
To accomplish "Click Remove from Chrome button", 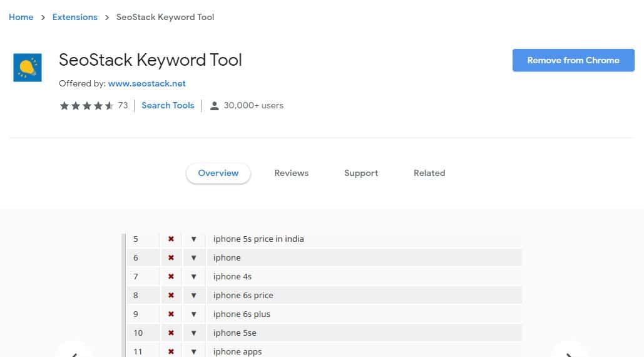I will click(x=573, y=60).
